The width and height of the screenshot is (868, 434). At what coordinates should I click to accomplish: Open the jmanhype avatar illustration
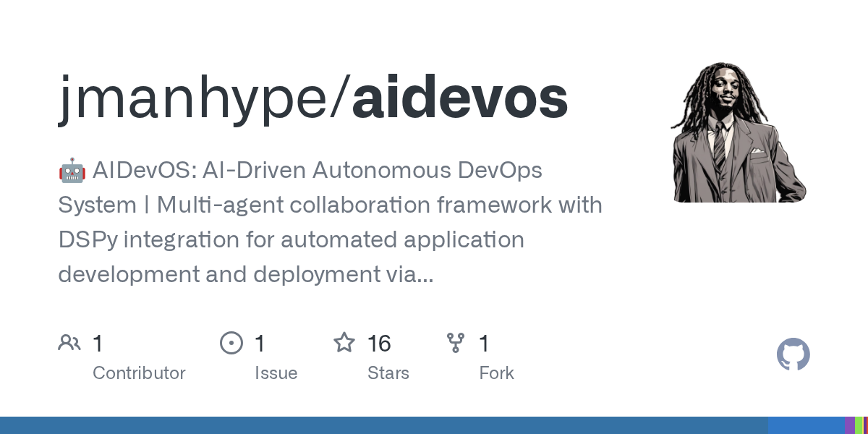point(739,132)
